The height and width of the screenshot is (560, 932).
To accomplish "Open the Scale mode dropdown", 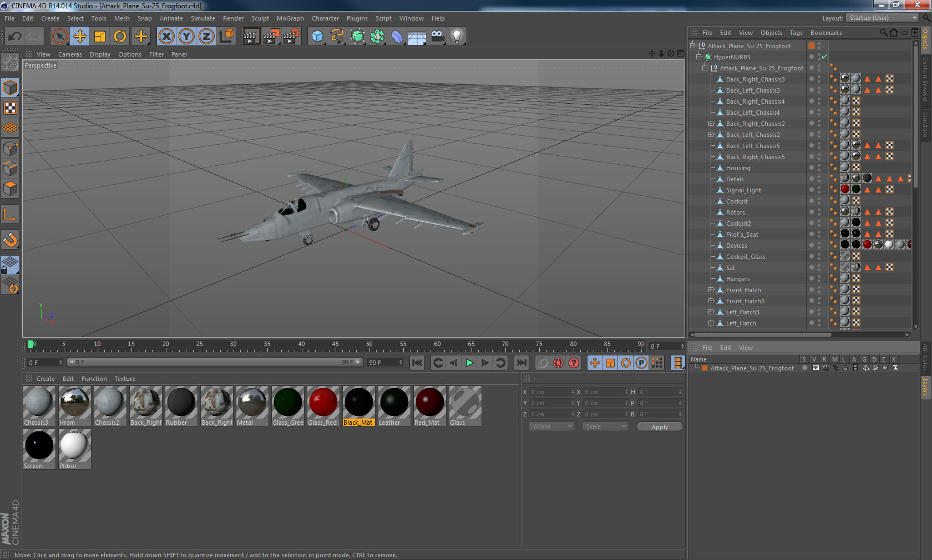I will (605, 426).
